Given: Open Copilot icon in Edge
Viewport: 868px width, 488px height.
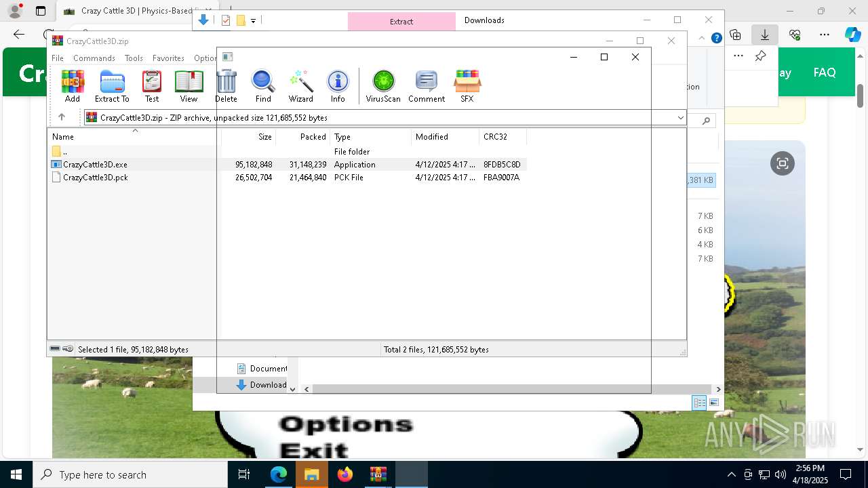Looking at the screenshot, I should tap(853, 35).
